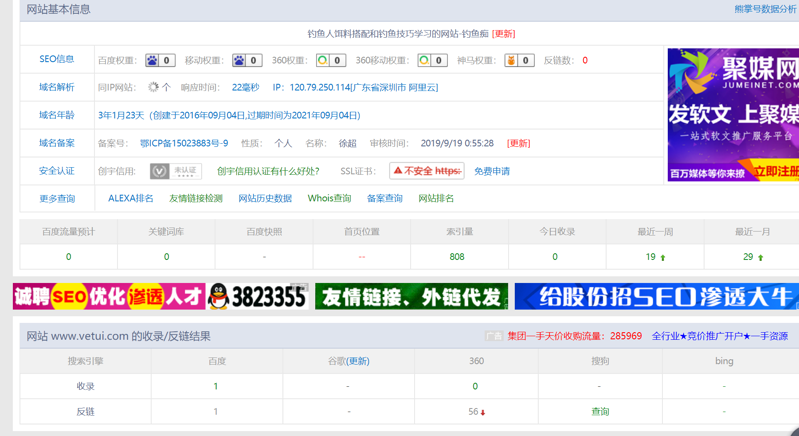
Task: Click the red down arrow beside 56
Action: (x=483, y=413)
